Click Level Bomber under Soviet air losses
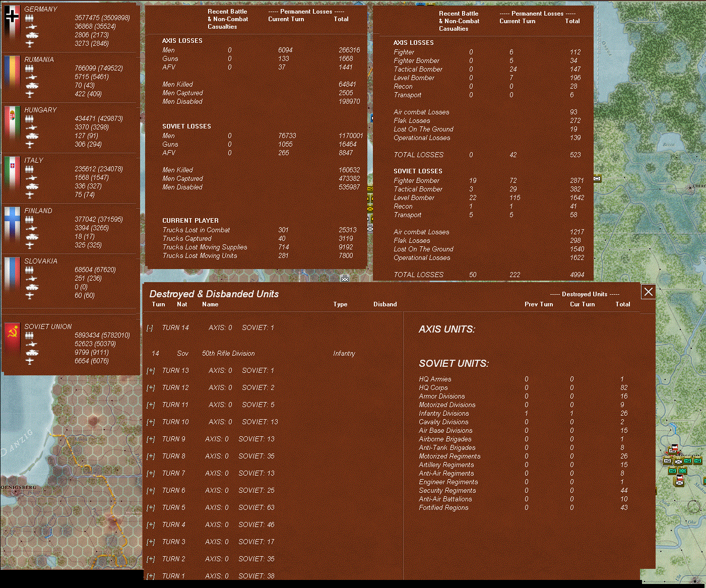The image size is (706, 588). 414,198
